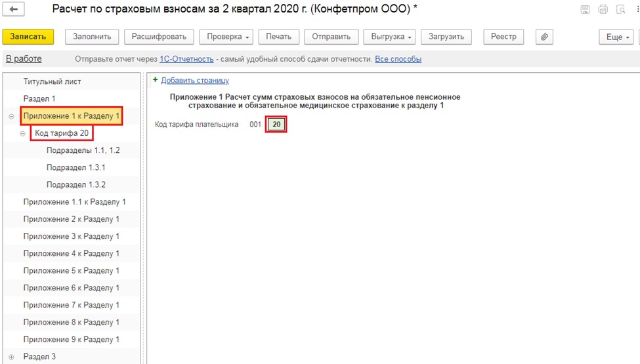Click the Реестр button
This screenshot has width=640, height=364.
tap(503, 37)
